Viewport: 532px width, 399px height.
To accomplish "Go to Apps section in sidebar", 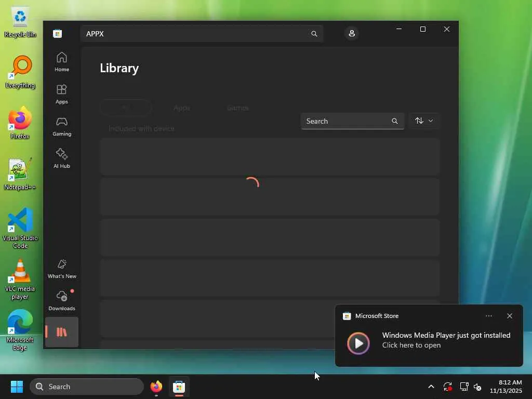I will pos(62,95).
